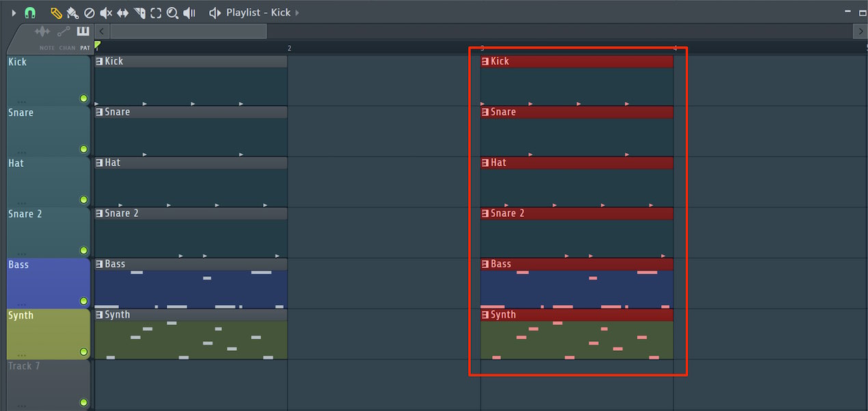Select the Snare 2 track header
Screen dimensions: 868x411
click(x=49, y=232)
